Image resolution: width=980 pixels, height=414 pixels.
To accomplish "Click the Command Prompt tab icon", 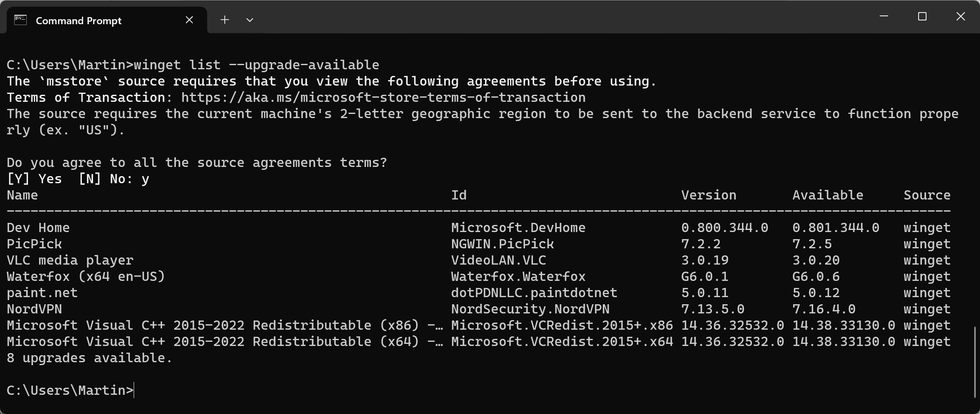I will [x=20, y=20].
